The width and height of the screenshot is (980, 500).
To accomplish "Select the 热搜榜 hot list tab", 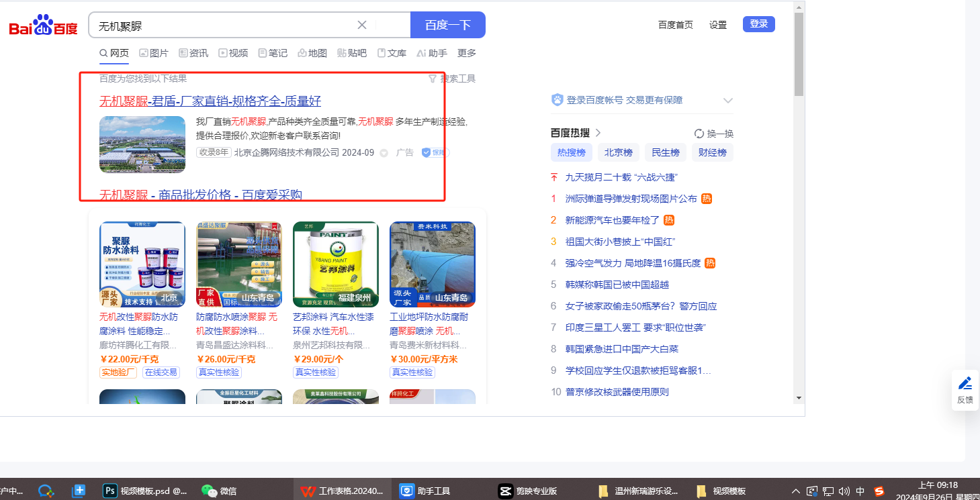I will coord(572,152).
